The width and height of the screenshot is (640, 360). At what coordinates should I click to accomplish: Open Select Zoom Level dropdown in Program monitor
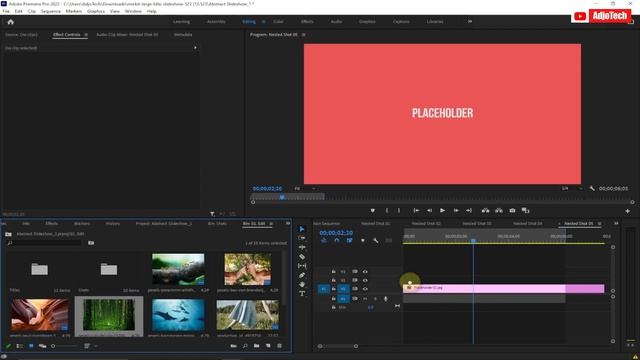tap(304, 189)
